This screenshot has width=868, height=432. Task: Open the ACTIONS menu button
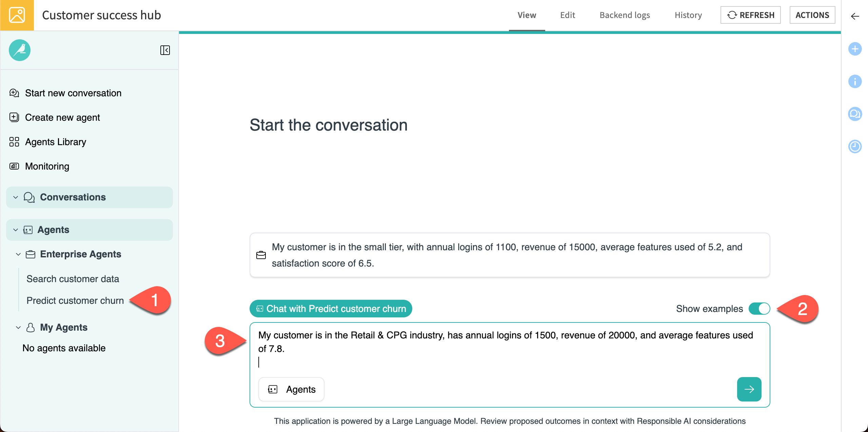812,15
